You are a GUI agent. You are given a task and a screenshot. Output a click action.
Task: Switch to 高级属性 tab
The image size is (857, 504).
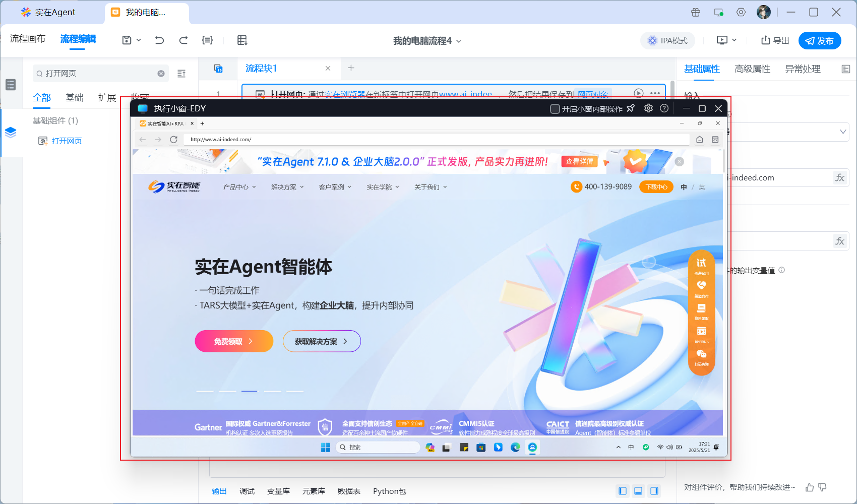click(x=752, y=69)
